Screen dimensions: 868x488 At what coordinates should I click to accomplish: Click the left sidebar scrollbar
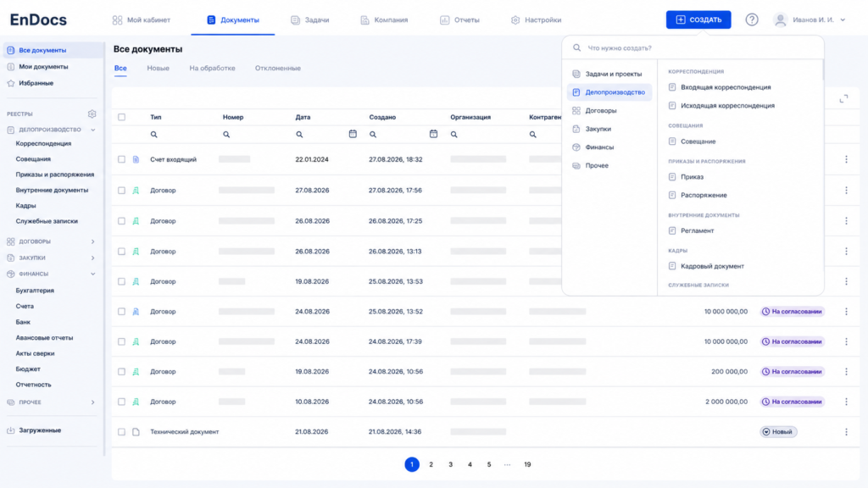click(x=104, y=248)
